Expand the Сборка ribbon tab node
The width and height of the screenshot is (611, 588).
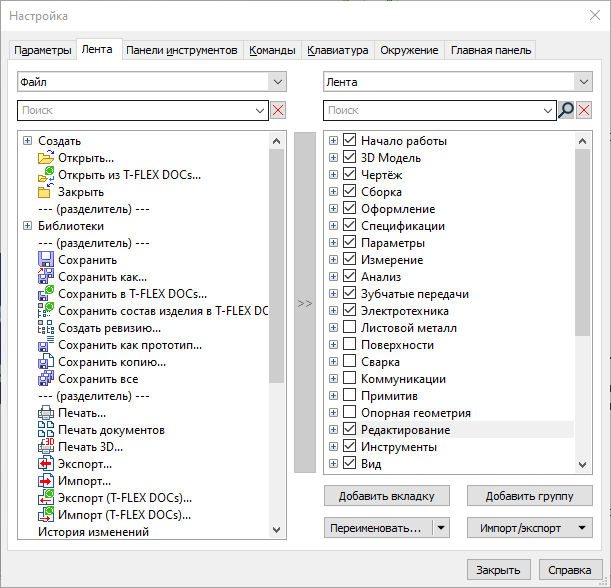tap(333, 191)
